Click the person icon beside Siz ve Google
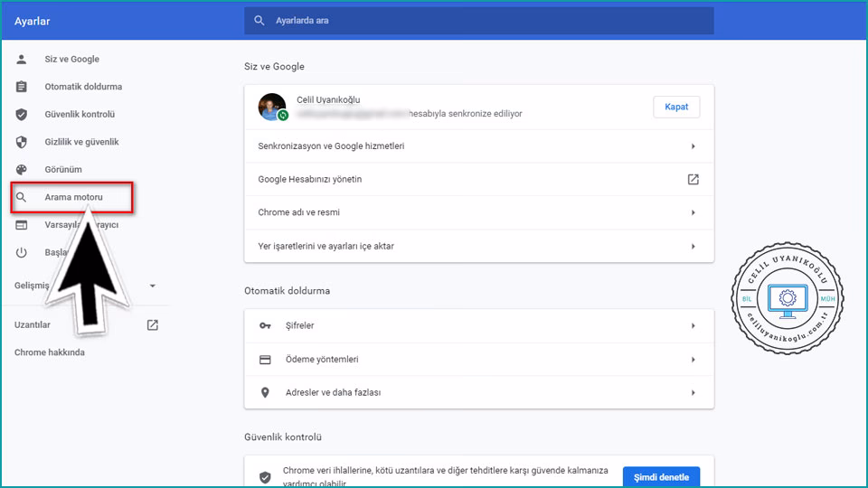 click(x=22, y=60)
